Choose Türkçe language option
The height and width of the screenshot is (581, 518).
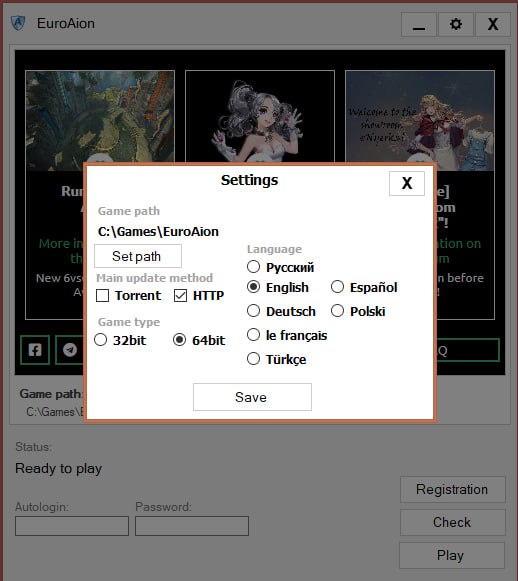(x=253, y=359)
